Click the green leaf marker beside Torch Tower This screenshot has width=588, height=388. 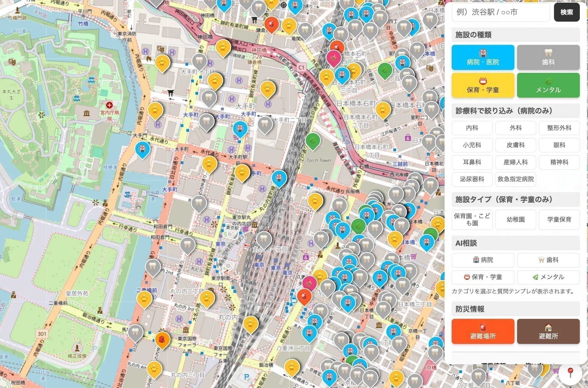[313, 140]
